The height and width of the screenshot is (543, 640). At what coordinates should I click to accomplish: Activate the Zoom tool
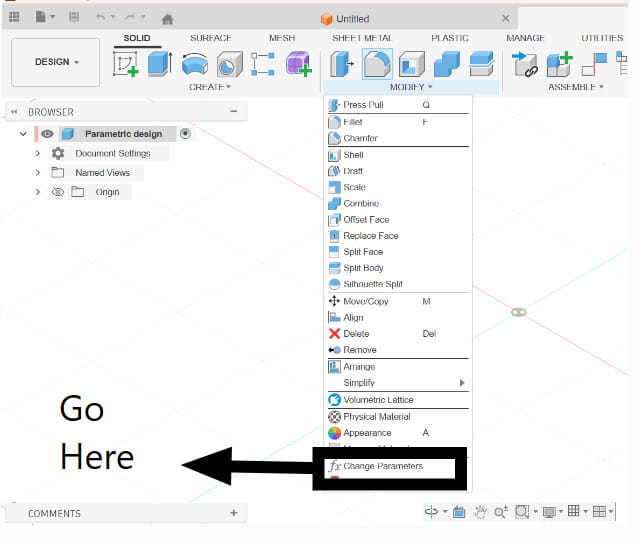point(501,512)
